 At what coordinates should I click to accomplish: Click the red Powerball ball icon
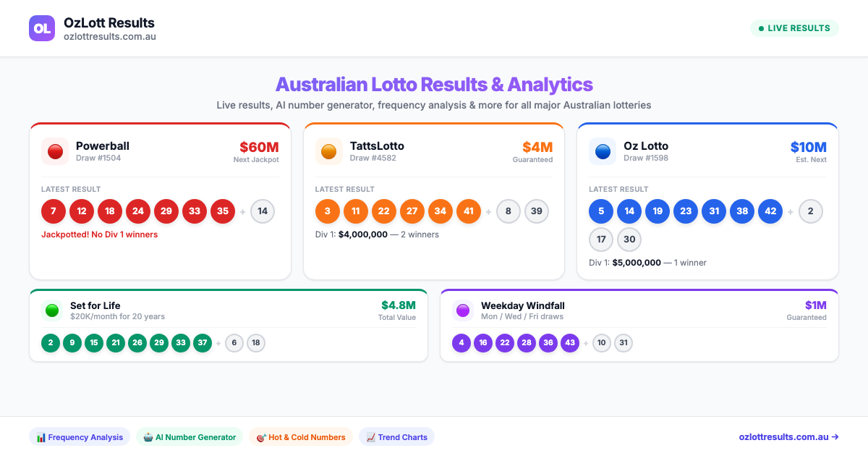pyautogui.click(x=55, y=151)
